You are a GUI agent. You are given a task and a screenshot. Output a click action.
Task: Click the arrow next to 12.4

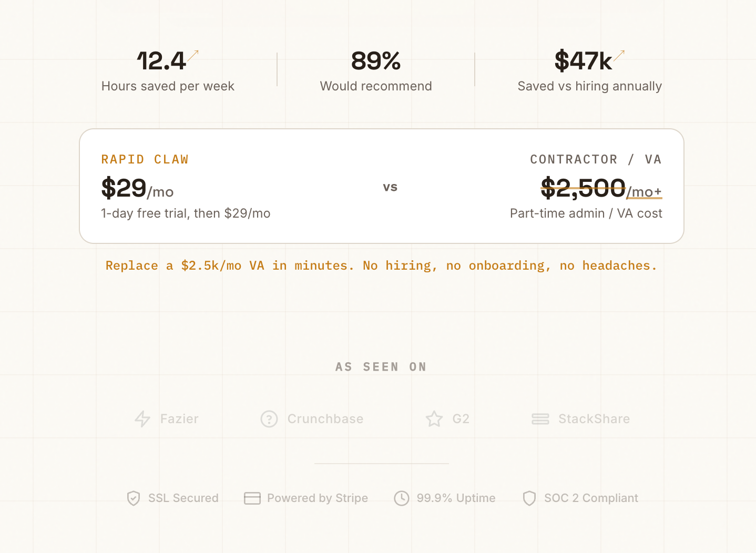193,55
